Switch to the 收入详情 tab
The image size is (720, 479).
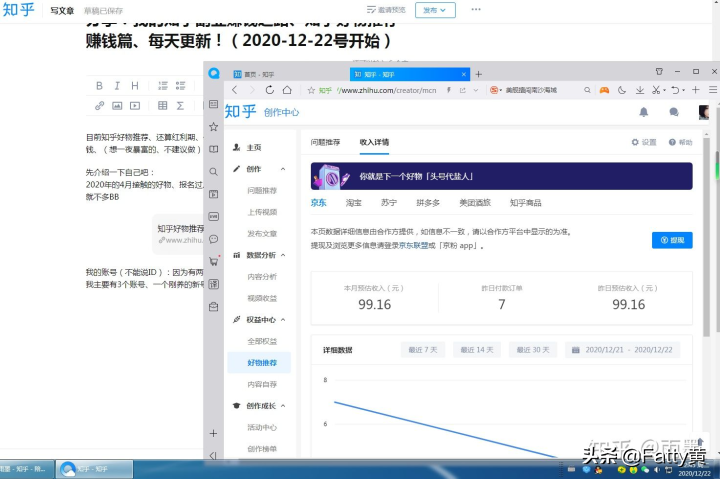coord(374,142)
